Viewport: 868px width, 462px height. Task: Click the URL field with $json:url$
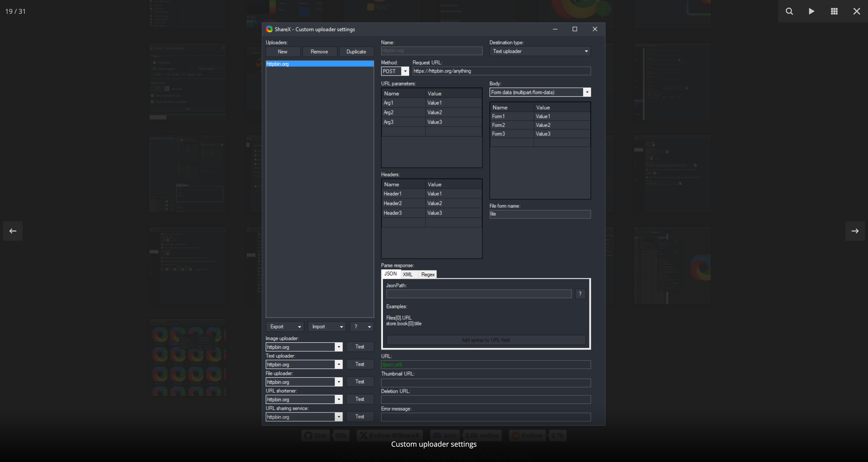coord(486,365)
